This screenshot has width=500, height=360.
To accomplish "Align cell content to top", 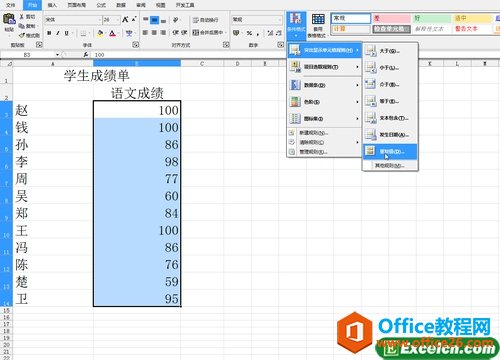I will 146,20.
